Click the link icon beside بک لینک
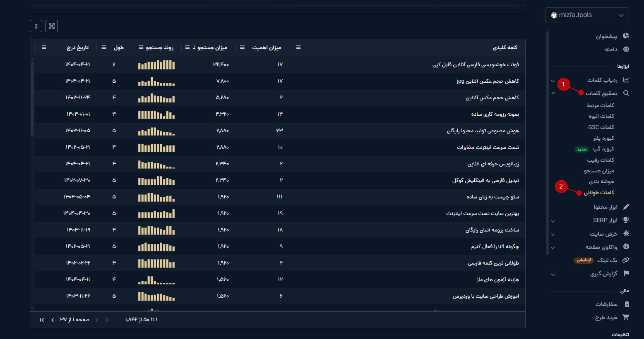This screenshot has height=339, width=644. tap(626, 260)
